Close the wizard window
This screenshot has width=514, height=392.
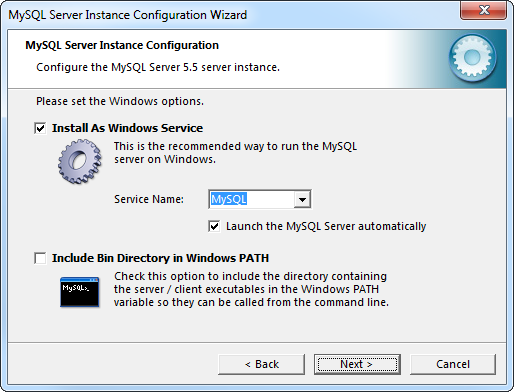[x=484, y=10]
